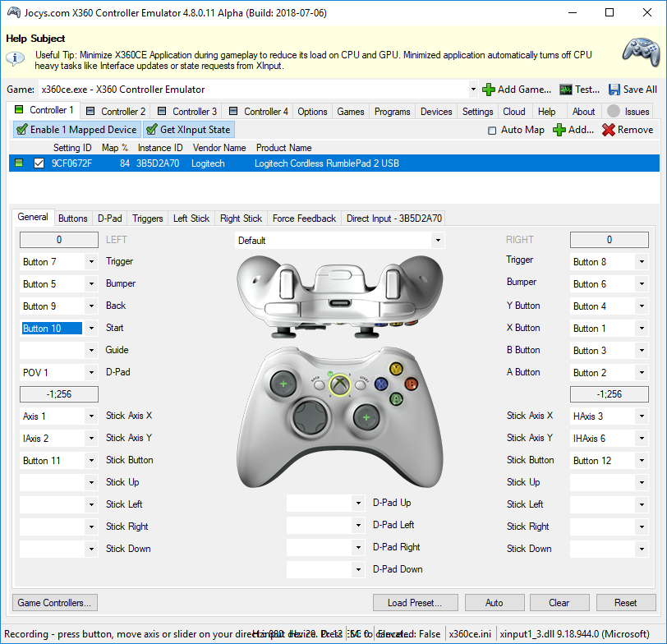The width and height of the screenshot is (667, 644).
Task: Click the Save All floppy disk icon
Action: (614, 90)
